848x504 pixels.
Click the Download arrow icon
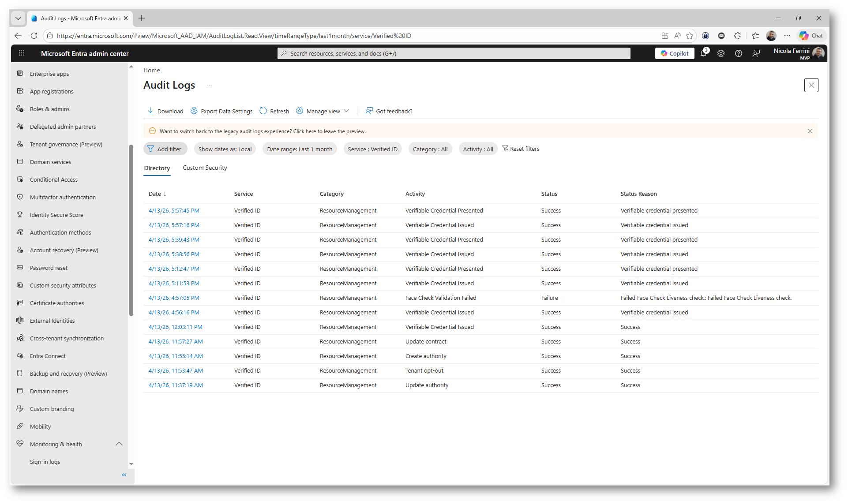click(150, 111)
